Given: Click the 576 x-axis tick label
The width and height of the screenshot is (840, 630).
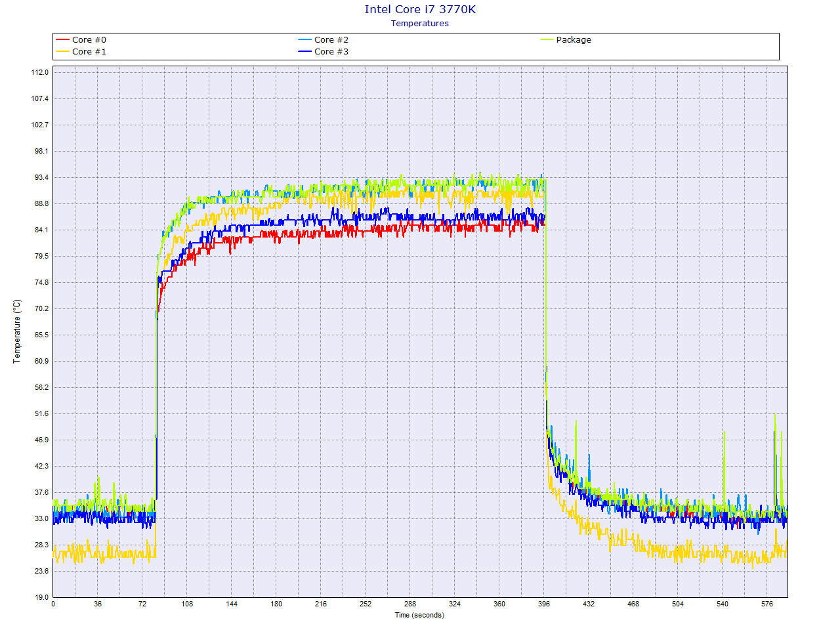Looking at the screenshot, I should pyautogui.click(x=767, y=604).
